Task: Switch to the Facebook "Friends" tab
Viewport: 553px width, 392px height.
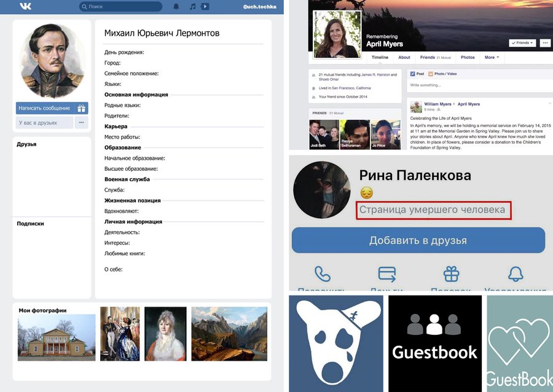Action: [x=435, y=57]
